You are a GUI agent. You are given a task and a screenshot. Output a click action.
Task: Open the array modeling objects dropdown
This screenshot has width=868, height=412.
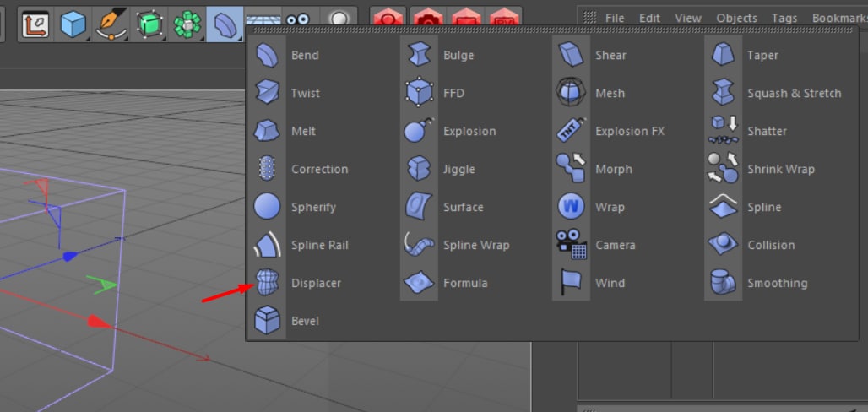187,24
